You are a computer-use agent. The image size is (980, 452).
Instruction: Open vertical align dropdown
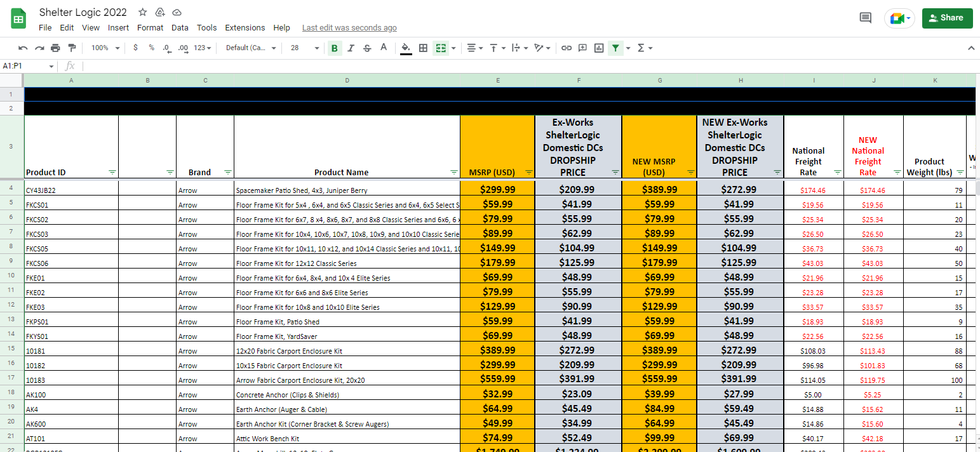497,48
